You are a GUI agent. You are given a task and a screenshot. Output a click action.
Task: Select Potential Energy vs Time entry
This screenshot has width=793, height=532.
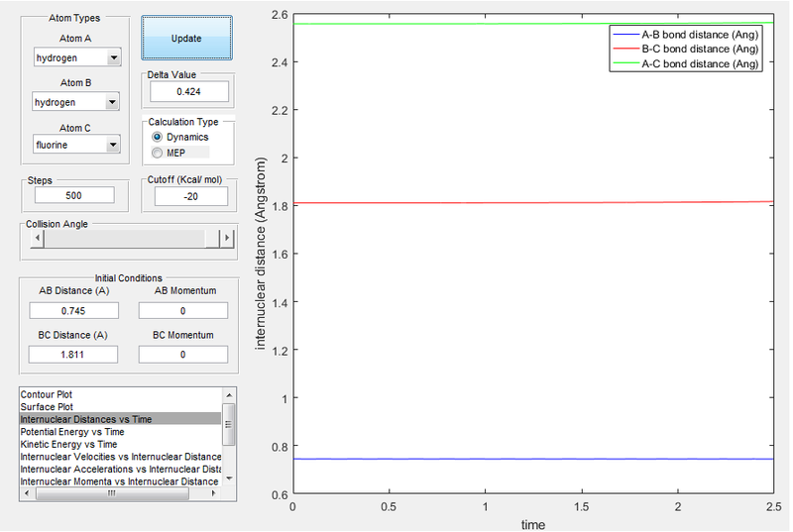tap(120, 432)
